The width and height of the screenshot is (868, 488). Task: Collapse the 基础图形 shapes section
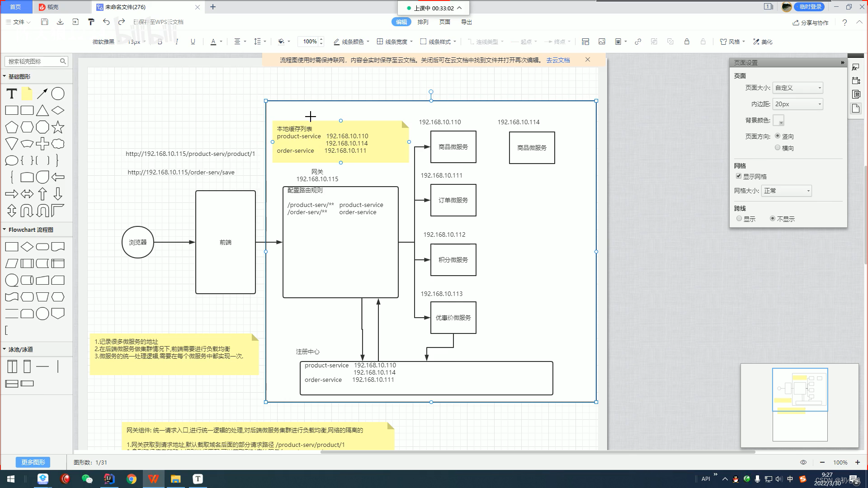pyautogui.click(x=5, y=76)
